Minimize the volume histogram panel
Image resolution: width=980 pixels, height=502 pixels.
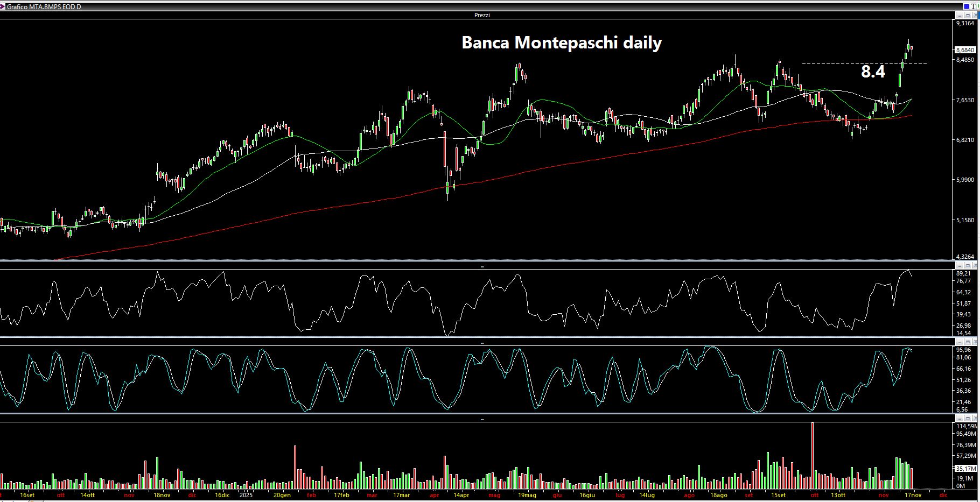tap(959, 418)
